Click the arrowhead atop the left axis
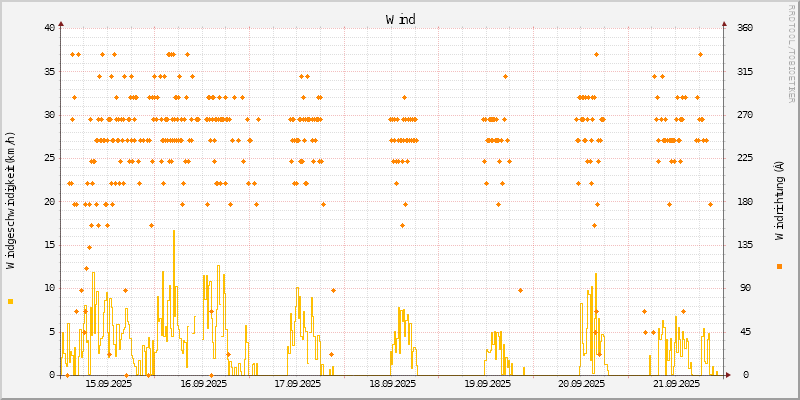Screen dimensions: 800x400 click(x=61, y=23)
